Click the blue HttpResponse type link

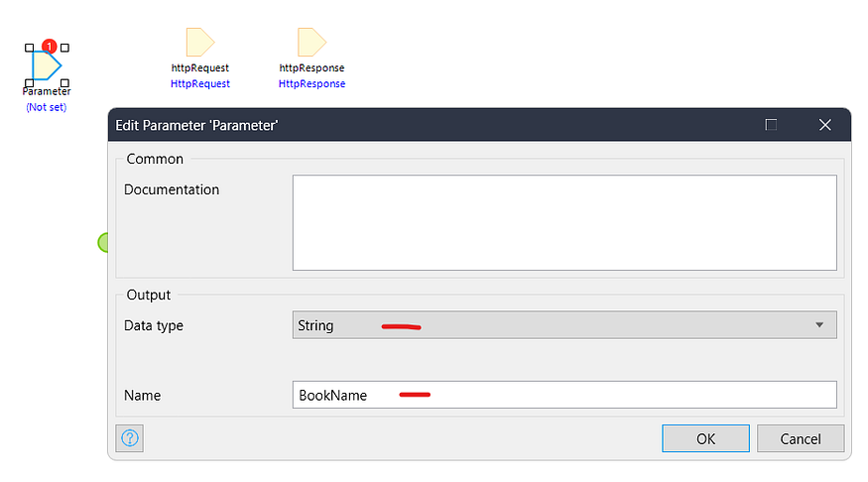tap(311, 84)
